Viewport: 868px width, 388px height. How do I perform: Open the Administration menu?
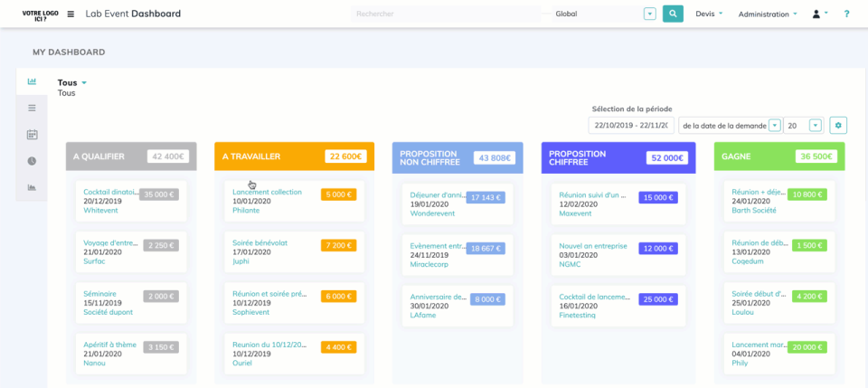[x=768, y=14]
